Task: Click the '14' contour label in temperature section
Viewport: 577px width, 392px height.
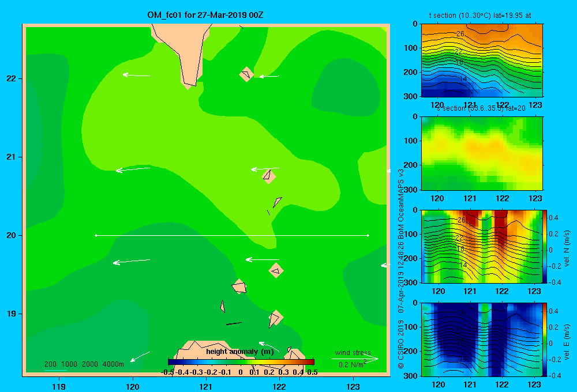Action: (x=463, y=79)
